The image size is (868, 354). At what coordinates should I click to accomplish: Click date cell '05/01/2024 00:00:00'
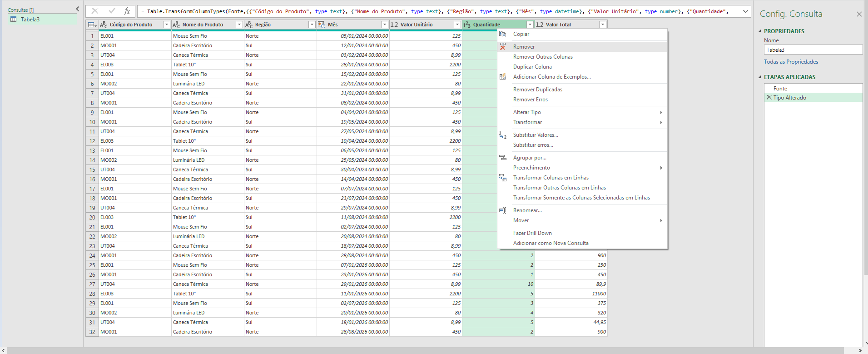[353, 36]
